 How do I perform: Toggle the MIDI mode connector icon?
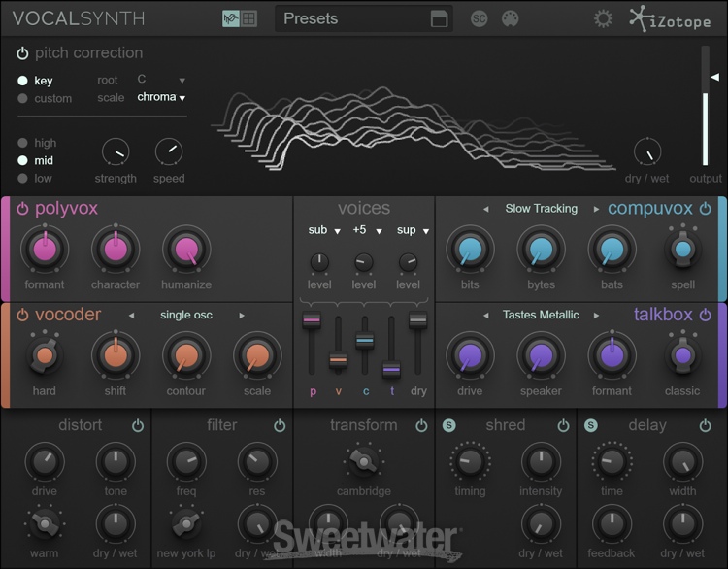[511, 18]
